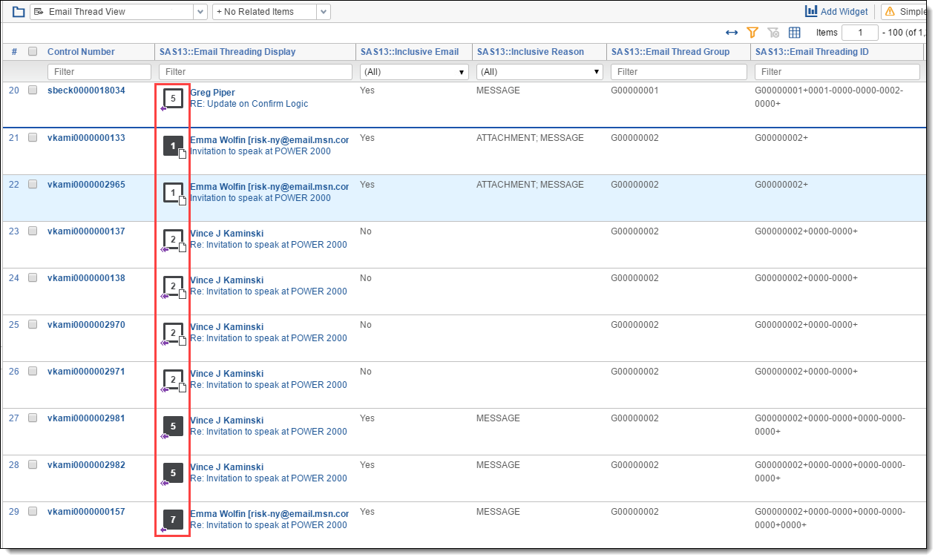938x560 pixels.
Task: Click the clear all filters icon
Action: click(x=773, y=33)
